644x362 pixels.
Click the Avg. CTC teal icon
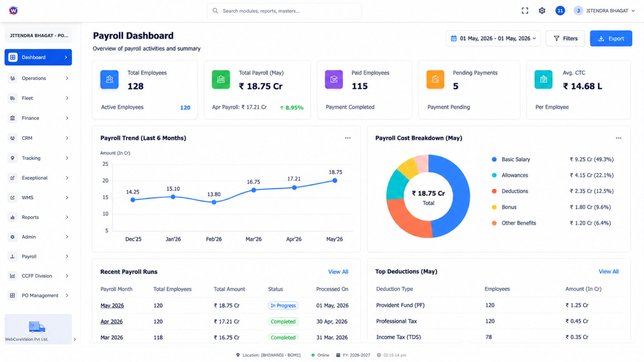pyautogui.click(x=543, y=80)
